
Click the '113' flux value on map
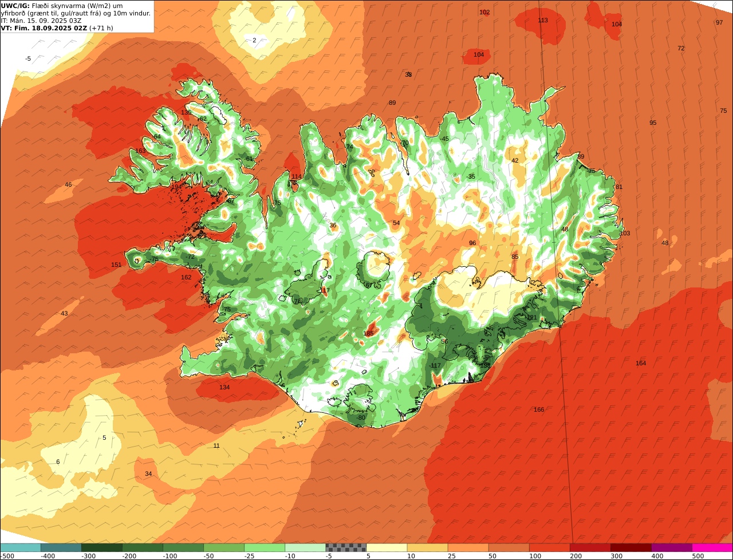click(543, 20)
